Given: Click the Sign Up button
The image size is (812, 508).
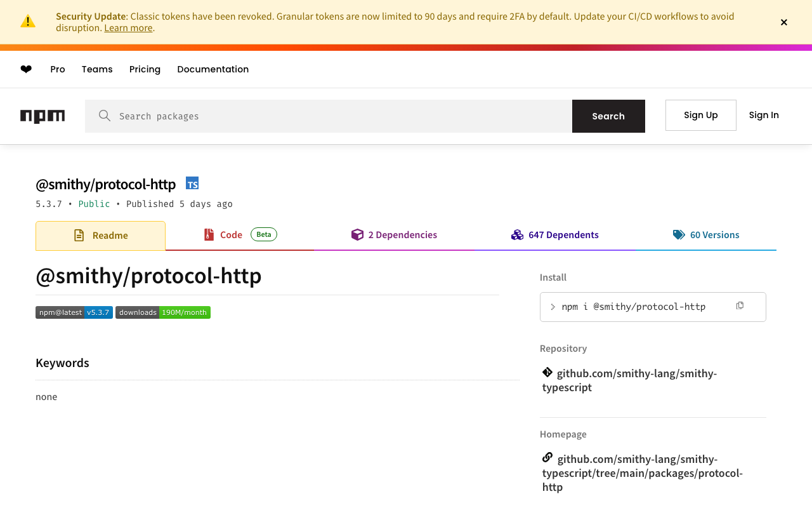Looking at the screenshot, I should click(x=700, y=115).
